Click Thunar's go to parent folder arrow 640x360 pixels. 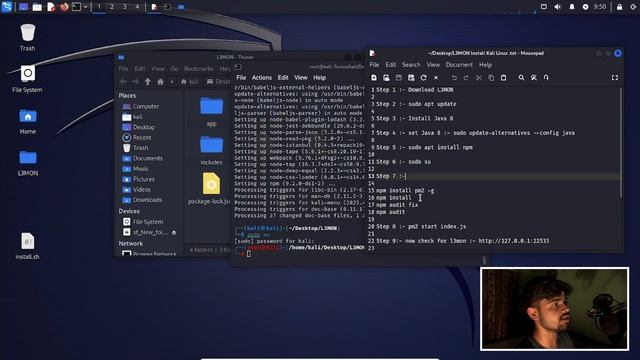(x=148, y=82)
